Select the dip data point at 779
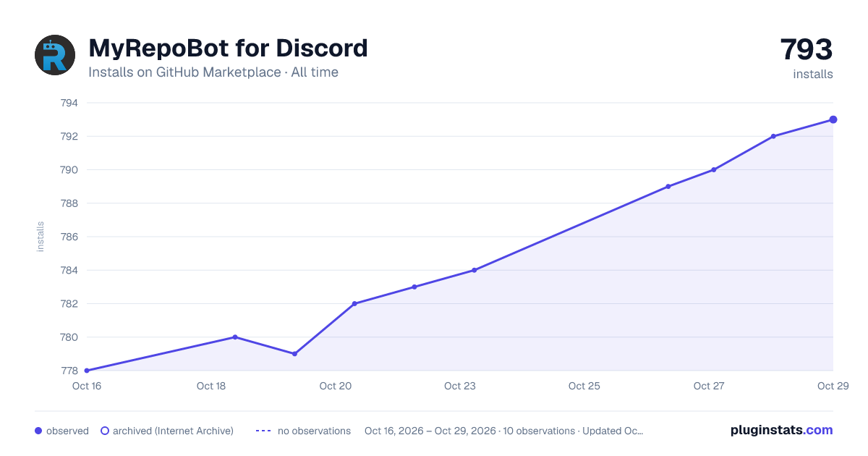Image resolution: width=868 pixels, height=456 pixels. click(x=294, y=354)
